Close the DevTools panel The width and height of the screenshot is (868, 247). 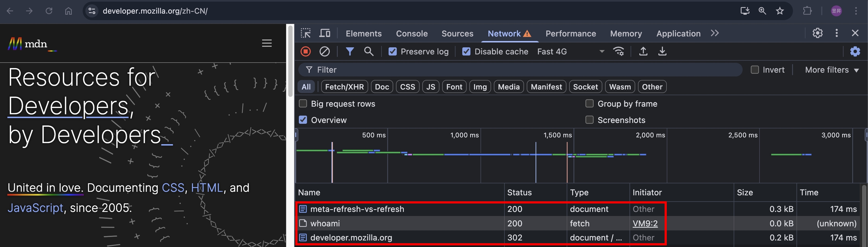point(855,33)
